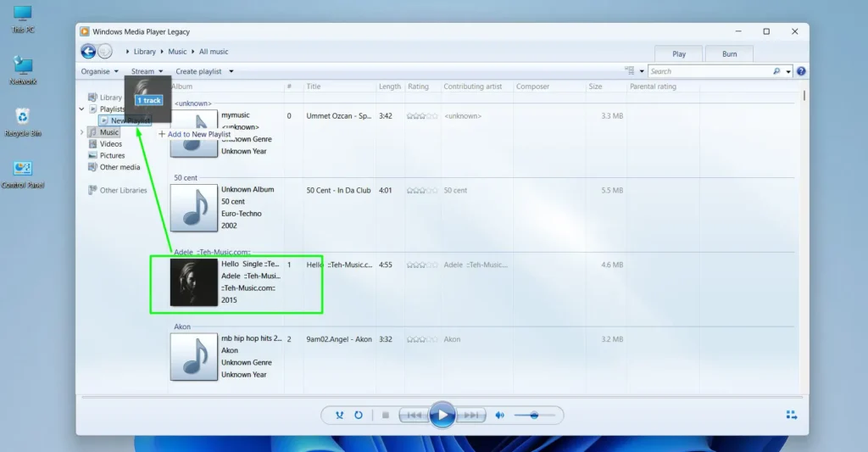Click Create playlist button
868x452 pixels.
[x=198, y=71]
